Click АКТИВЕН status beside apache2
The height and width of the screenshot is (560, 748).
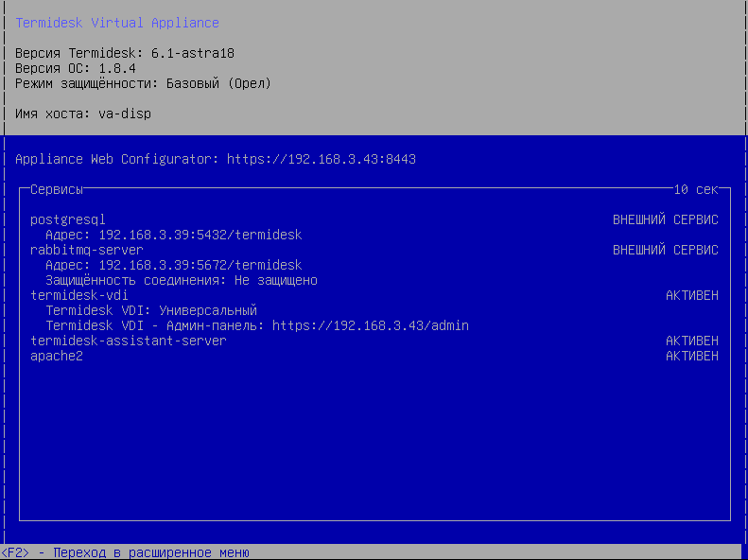click(691, 356)
